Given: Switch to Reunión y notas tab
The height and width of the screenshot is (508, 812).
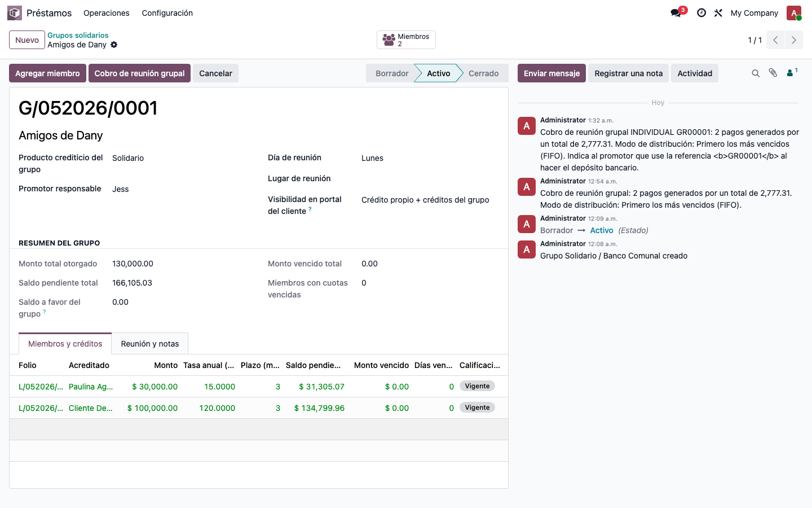Looking at the screenshot, I should pyautogui.click(x=150, y=344).
